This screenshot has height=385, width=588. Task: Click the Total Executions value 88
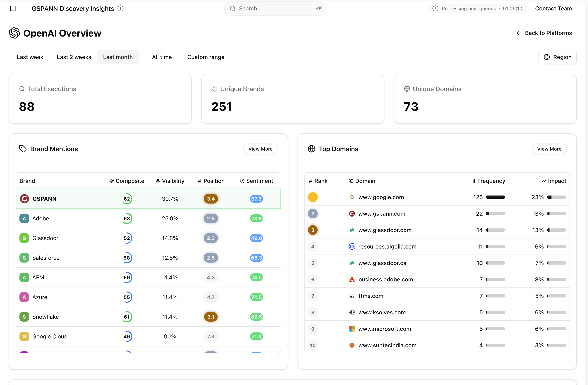(x=27, y=107)
